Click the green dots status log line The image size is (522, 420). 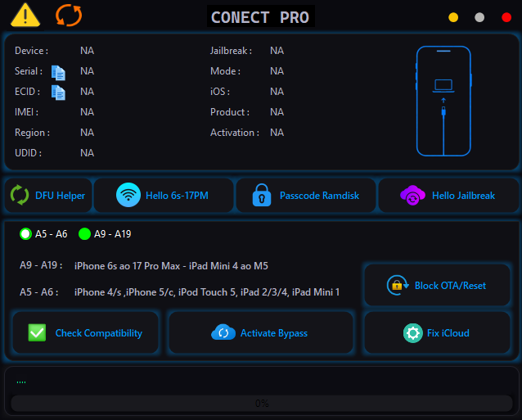point(21,382)
